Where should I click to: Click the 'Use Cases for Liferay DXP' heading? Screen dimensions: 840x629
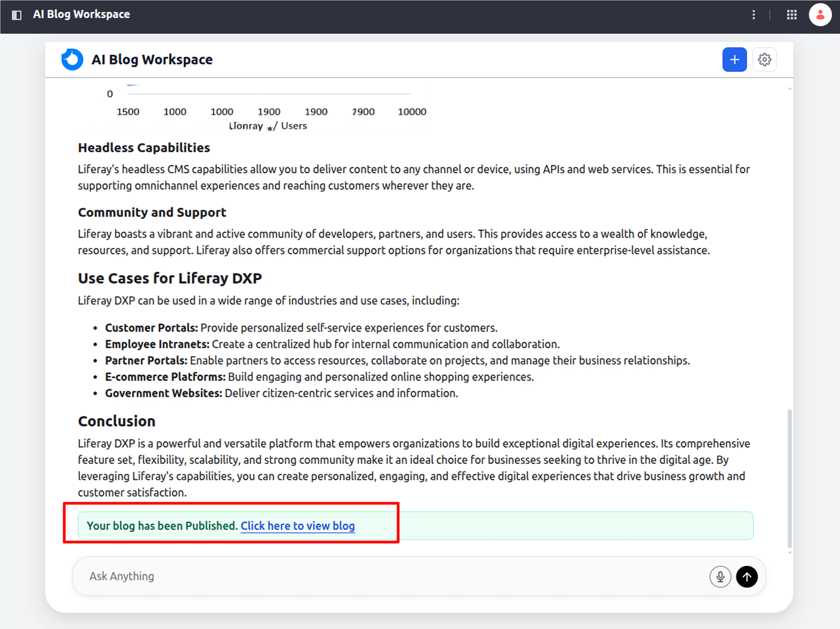click(170, 278)
